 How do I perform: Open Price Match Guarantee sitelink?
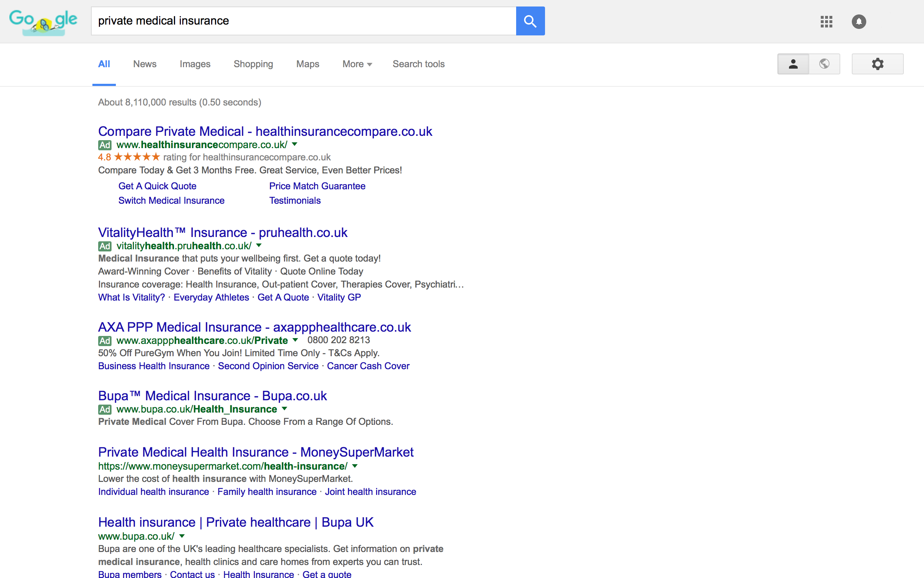317,186
